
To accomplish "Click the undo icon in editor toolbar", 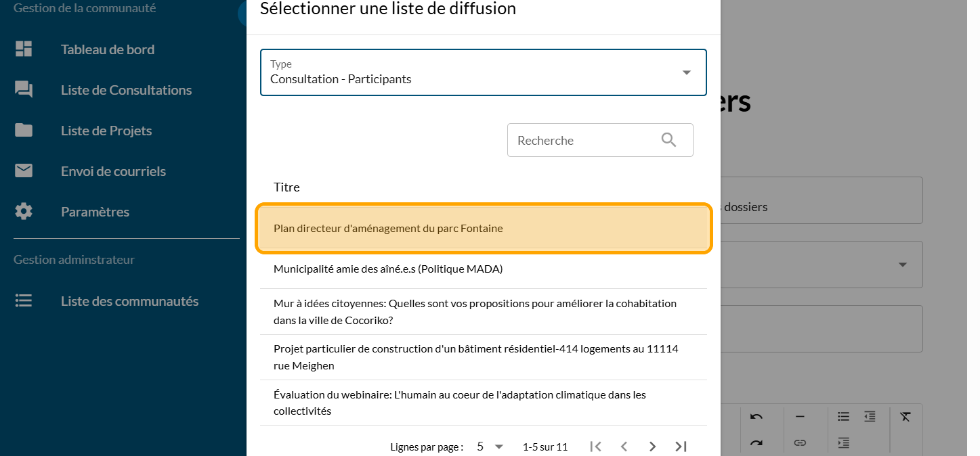I will coord(757,417).
